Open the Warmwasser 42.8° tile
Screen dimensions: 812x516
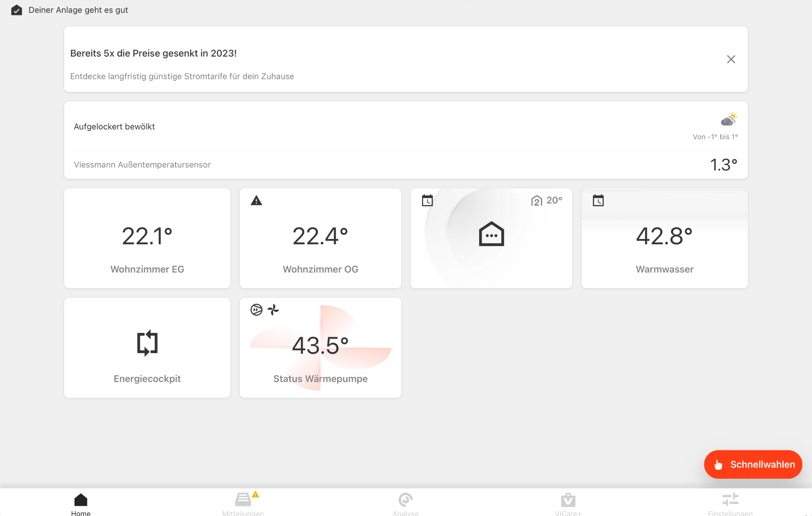tap(664, 238)
